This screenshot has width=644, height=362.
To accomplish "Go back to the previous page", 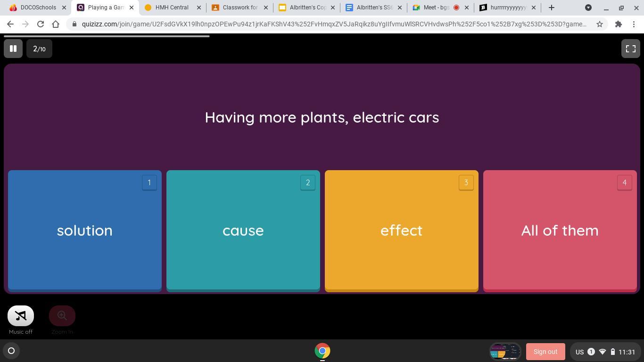I will click(10, 24).
